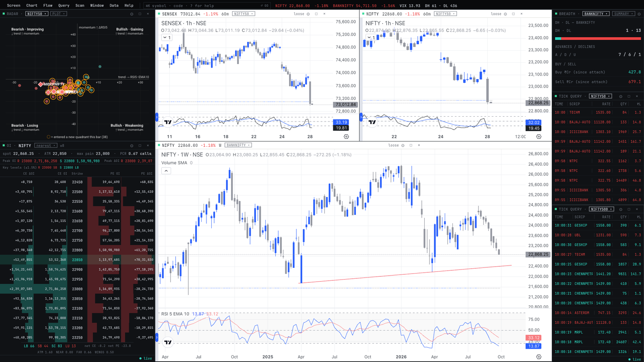The height and width of the screenshot is (362, 644).
Task: Open NIFTY500 tick query settings gear
Action: [x=621, y=210]
